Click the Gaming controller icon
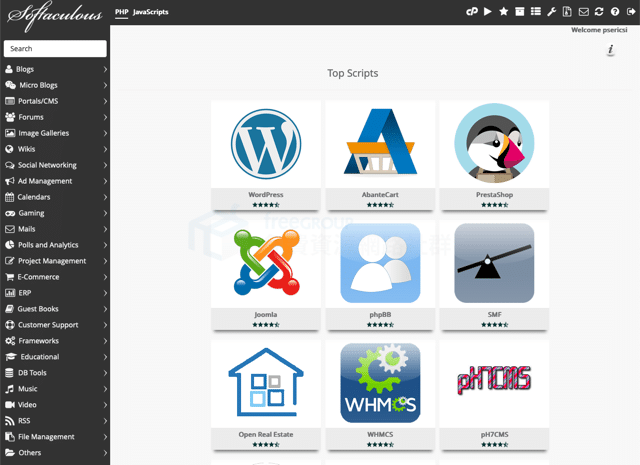This screenshot has height=465, width=640. (x=10, y=213)
